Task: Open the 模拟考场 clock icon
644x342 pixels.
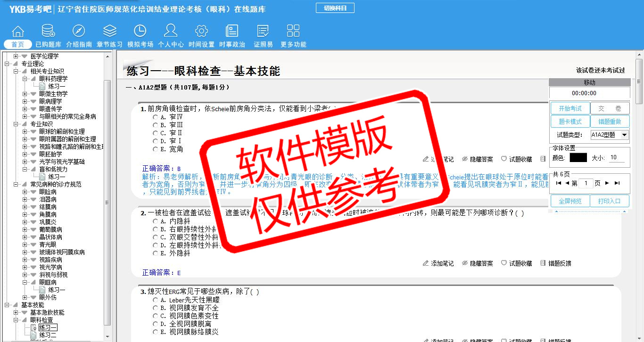Action: [x=140, y=32]
